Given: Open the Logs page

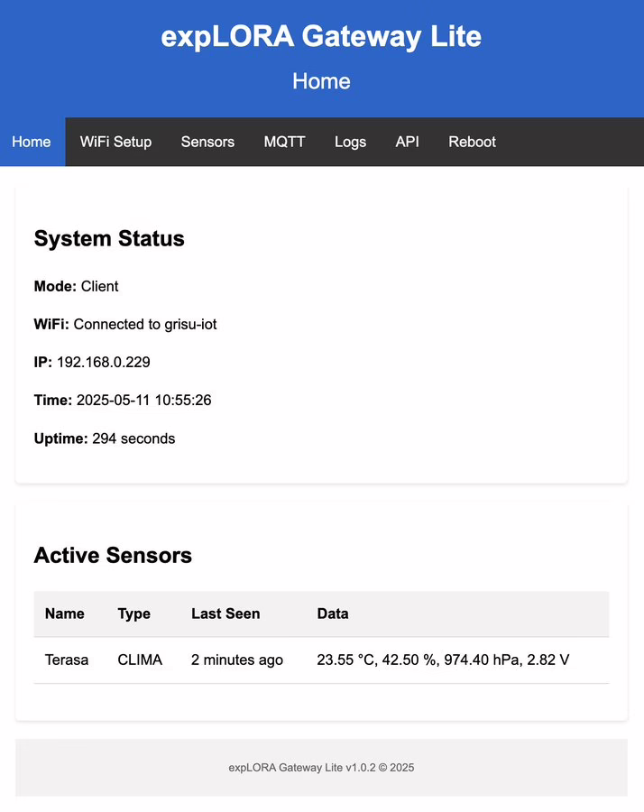Looking at the screenshot, I should coord(350,142).
